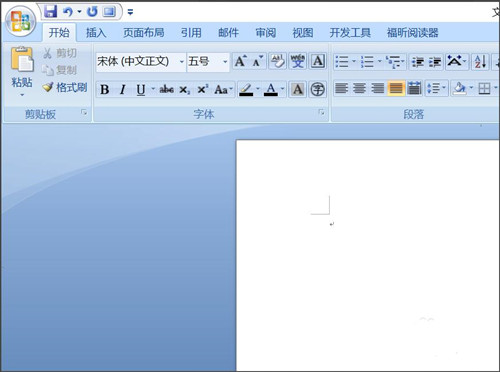The height and width of the screenshot is (372, 500).
Task: Open the line spacing menu
Action: tap(436, 89)
